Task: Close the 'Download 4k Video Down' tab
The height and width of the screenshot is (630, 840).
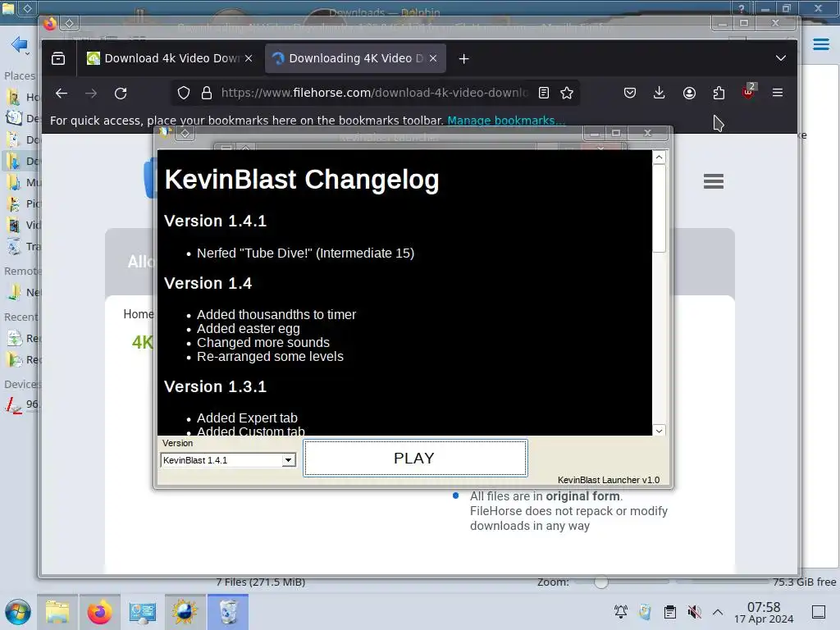Action: click(x=249, y=58)
